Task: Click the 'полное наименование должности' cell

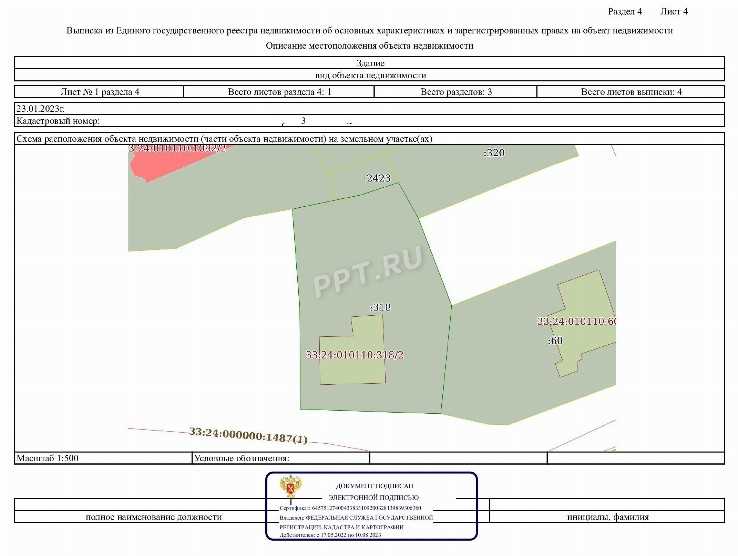Action: [x=154, y=516]
